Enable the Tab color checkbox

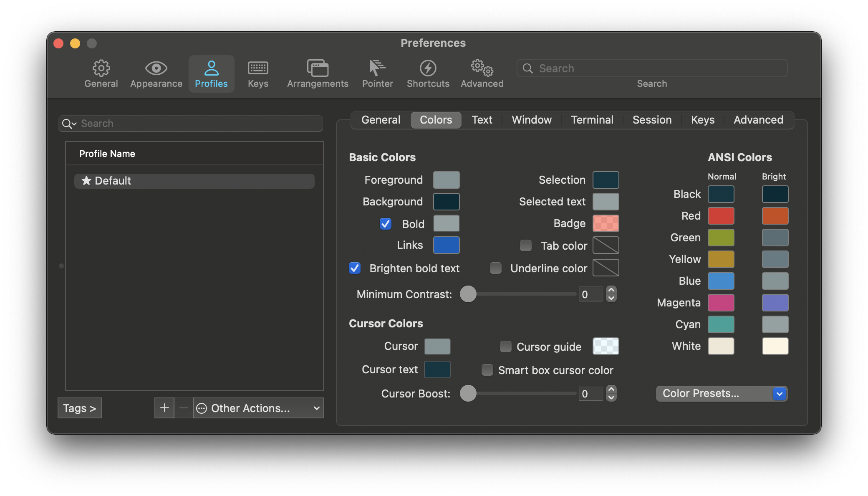tap(526, 245)
